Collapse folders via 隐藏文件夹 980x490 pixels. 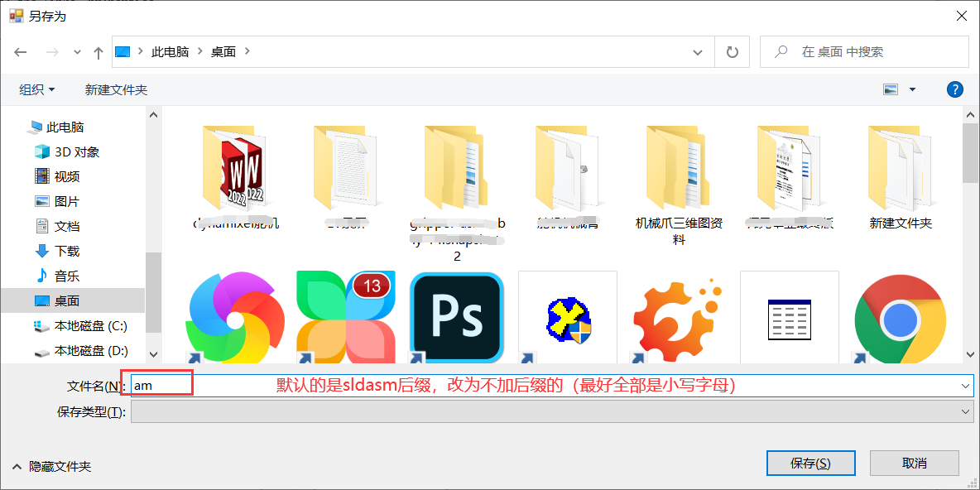(x=52, y=466)
